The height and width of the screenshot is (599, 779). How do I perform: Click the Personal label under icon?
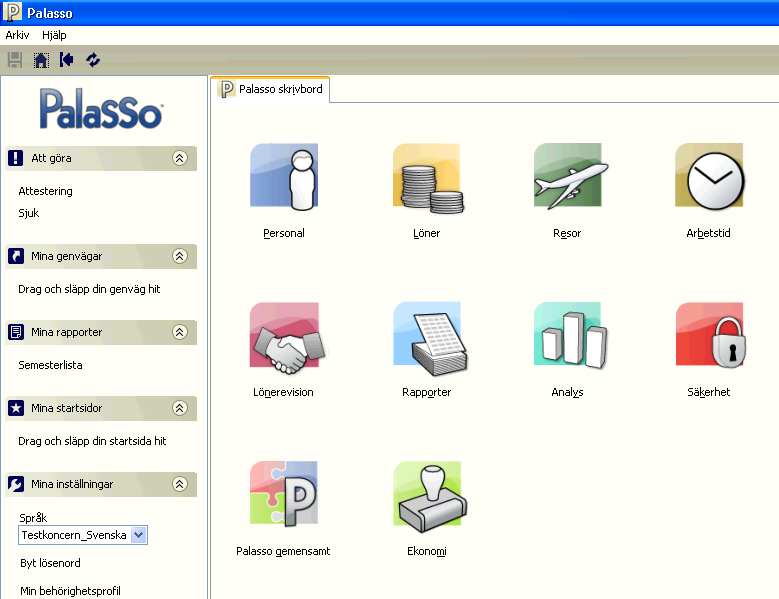(x=284, y=233)
